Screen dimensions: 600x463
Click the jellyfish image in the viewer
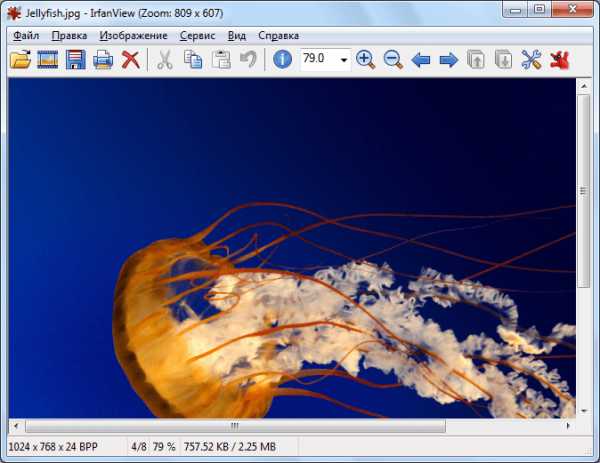point(292,248)
